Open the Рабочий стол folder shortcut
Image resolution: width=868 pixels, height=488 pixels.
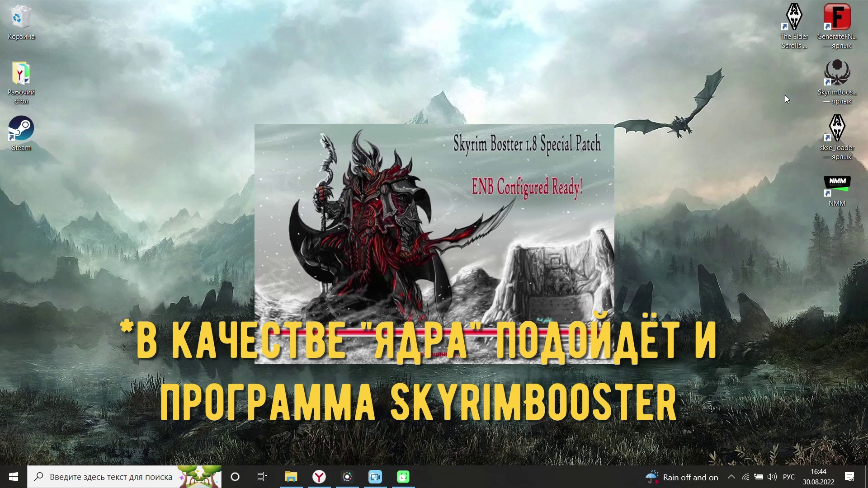[21, 83]
